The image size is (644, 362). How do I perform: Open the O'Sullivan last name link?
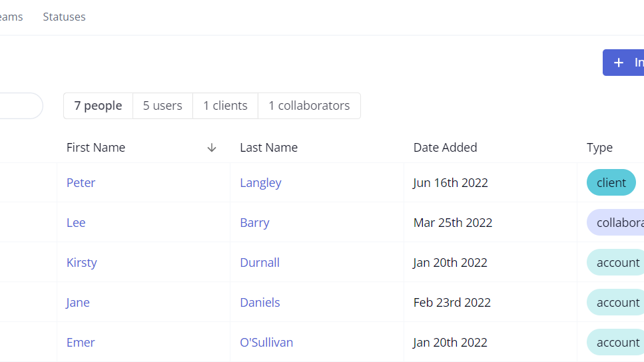pyautogui.click(x=266, y=342)
